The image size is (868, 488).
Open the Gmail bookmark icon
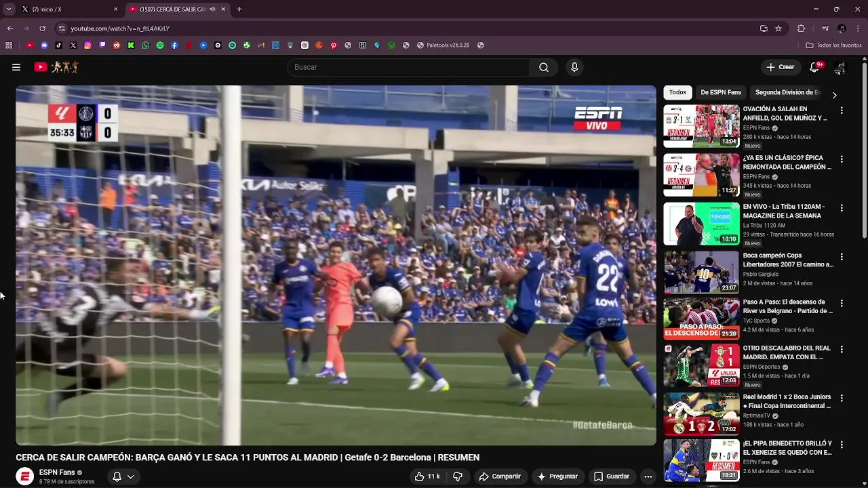[x=261, y=45]
